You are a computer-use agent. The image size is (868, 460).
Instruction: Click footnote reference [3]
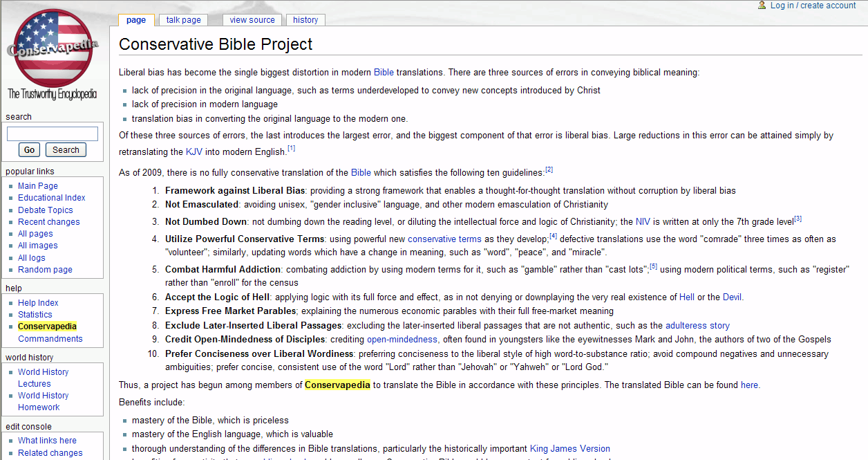pyautogui.click(x=798, y=219)
